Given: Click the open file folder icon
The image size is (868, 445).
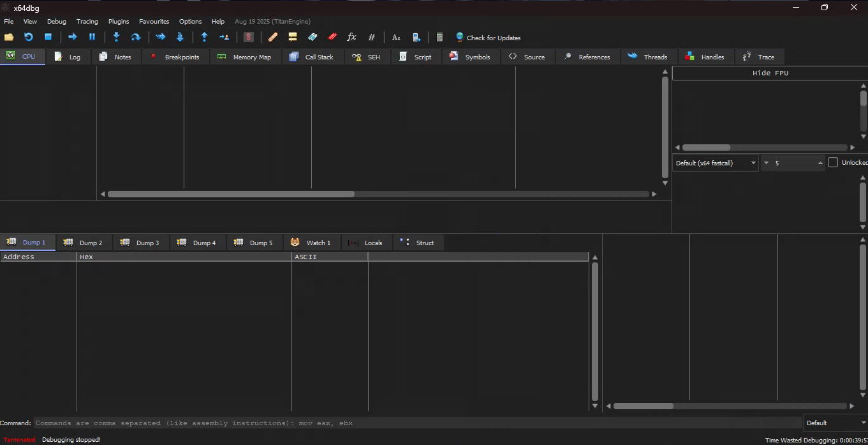Looking at the screenshot, I should 9,37.
